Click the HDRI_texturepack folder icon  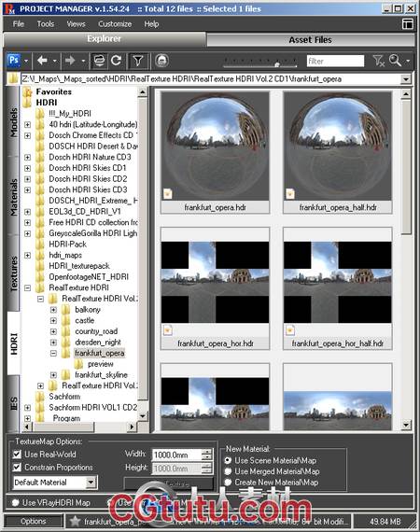[40, 266]
